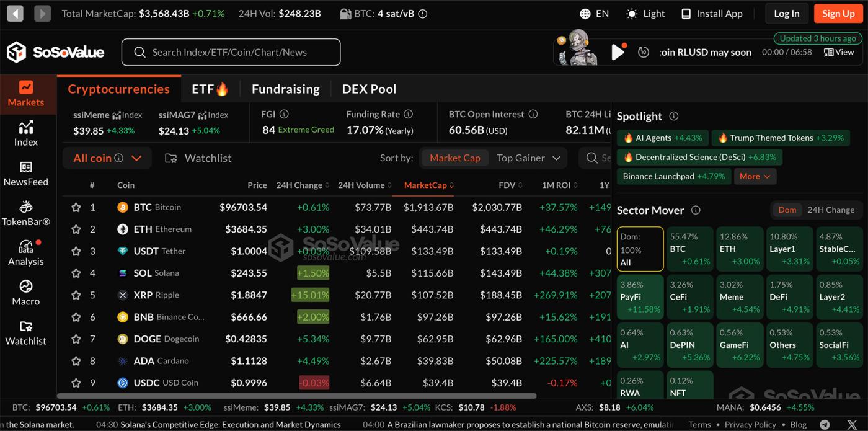Open Index in the sidebar
This screenshot has width=868, height=431.
(25, 134)
